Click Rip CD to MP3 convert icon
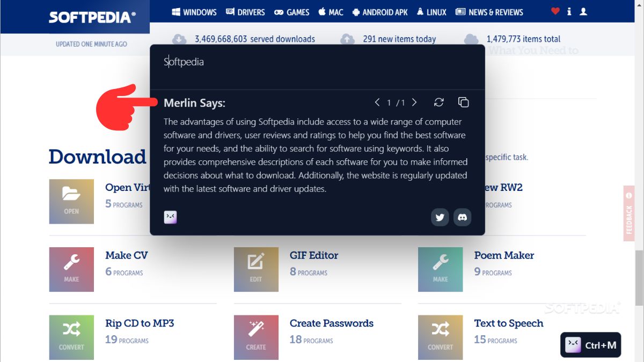The width and height of the screenshot is (644, 362). 71,337
